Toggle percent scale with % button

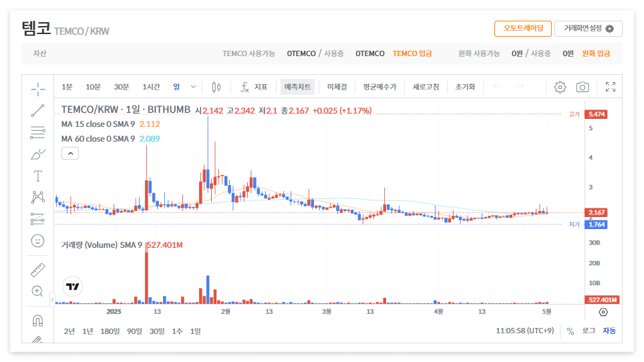[571, 331]
